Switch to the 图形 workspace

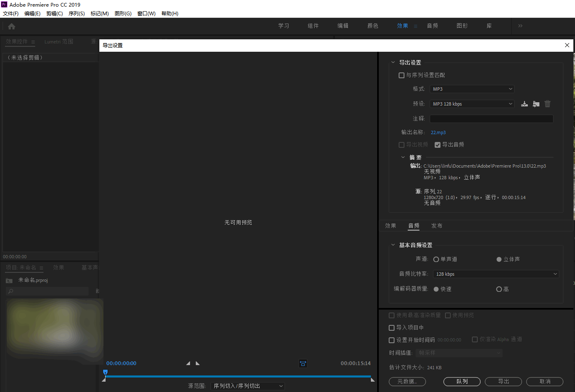(462, 26)
